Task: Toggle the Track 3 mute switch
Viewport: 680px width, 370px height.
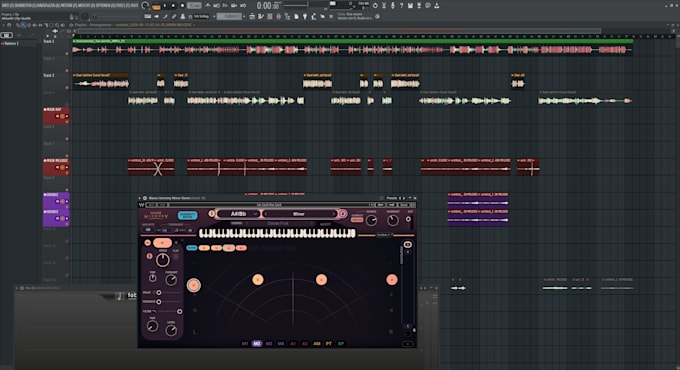Action: pos(67,87)
